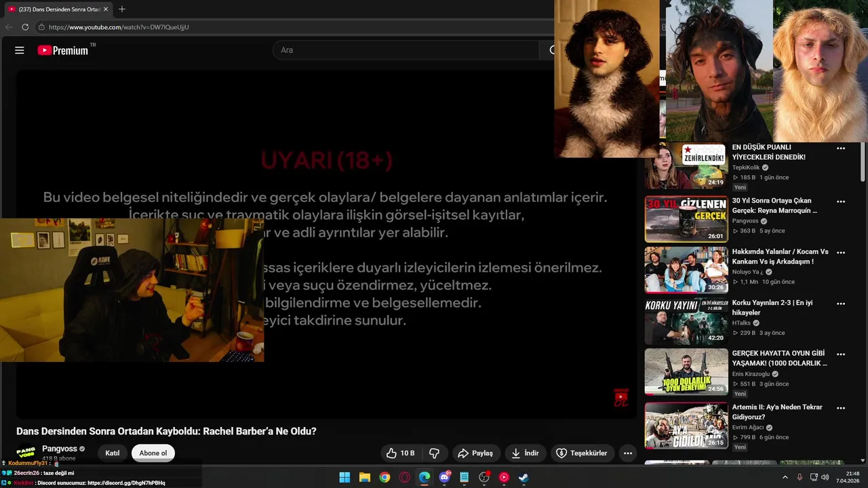Open options for 30 Yıl Sonra video

841,201
